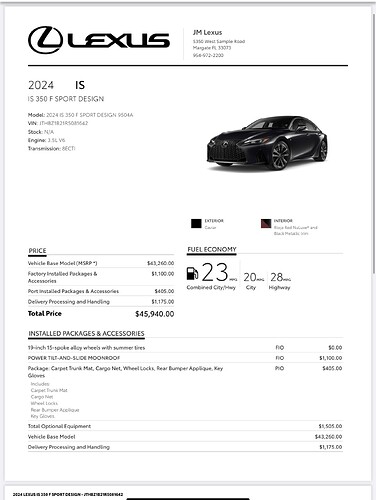The image size is (376, 500).
Task: Click the IS 350 F SPORT DESIGN title
Action: pyautogui.click(x=66, y=99)
